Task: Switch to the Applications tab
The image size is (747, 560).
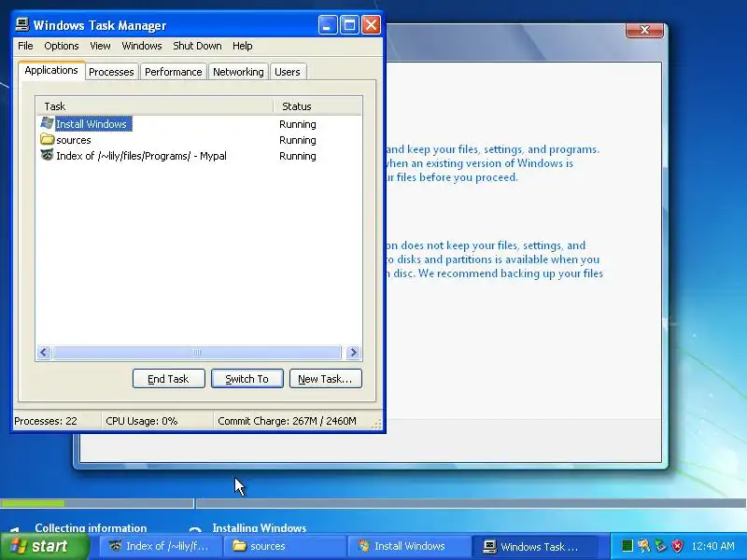Action: 51,71
